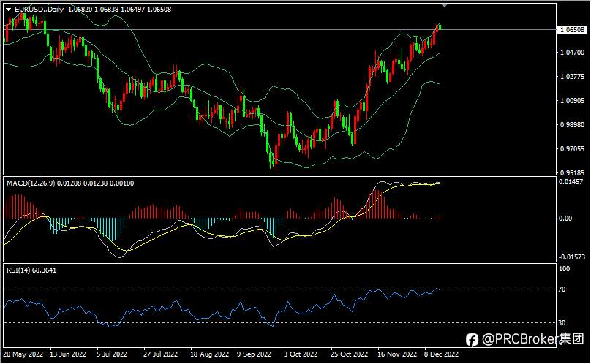
Task: Select the current price label 1.06508
Action: coord(572,30)
